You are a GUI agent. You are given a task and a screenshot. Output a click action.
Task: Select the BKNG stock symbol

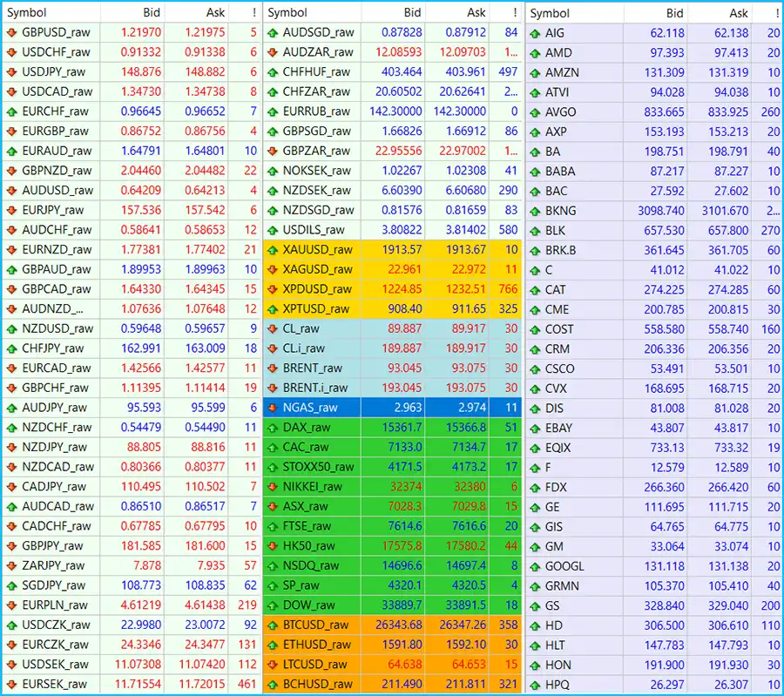[561, 211]
